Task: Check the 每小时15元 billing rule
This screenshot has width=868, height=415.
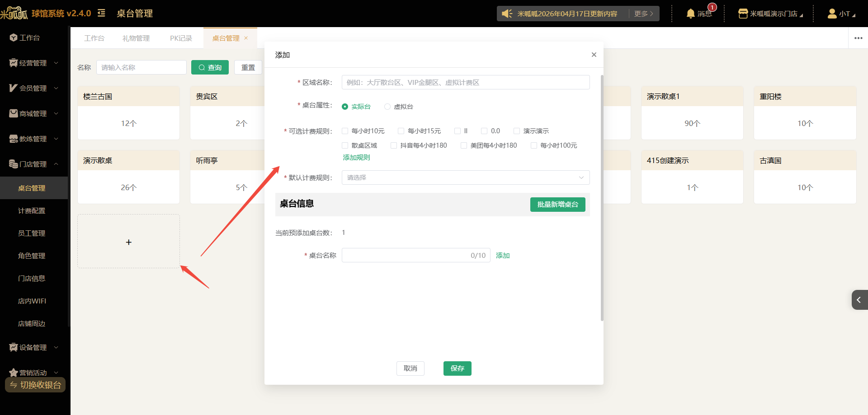Action: pyautogui.click(x=401, y=131)
